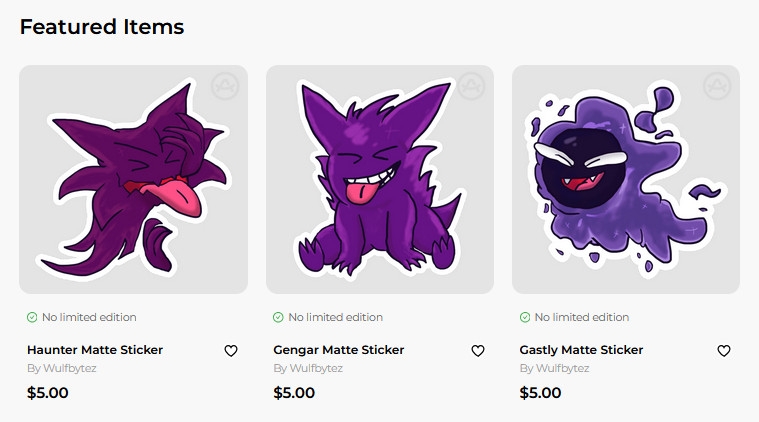Click the green check icon under Haunter
Screen dimensions: 759x422
[x=32, y=317]
